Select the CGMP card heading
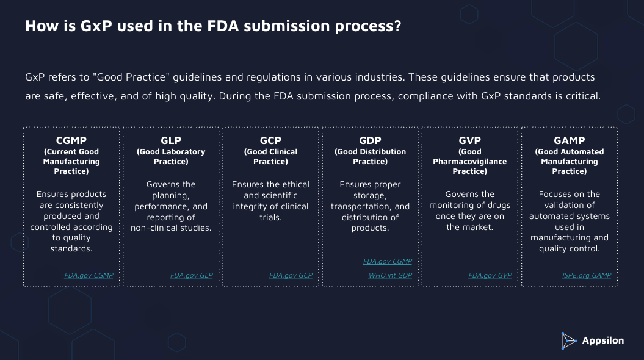 click(71, 140)
